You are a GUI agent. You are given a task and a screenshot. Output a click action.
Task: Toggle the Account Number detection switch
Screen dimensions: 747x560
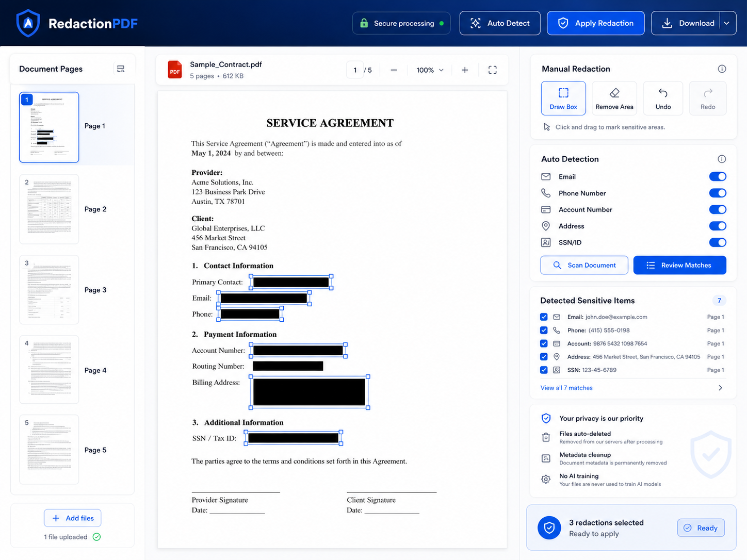tap(718, 209)
